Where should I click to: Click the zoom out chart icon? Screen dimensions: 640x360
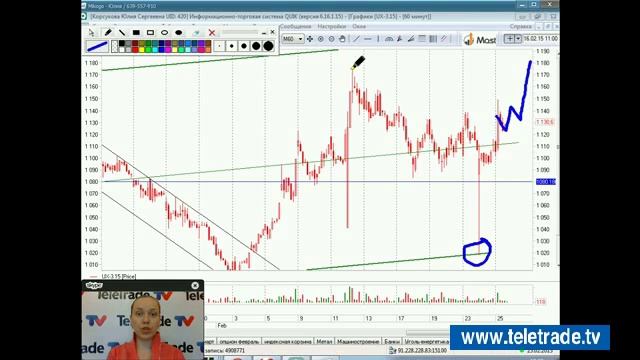click(331, 39)
